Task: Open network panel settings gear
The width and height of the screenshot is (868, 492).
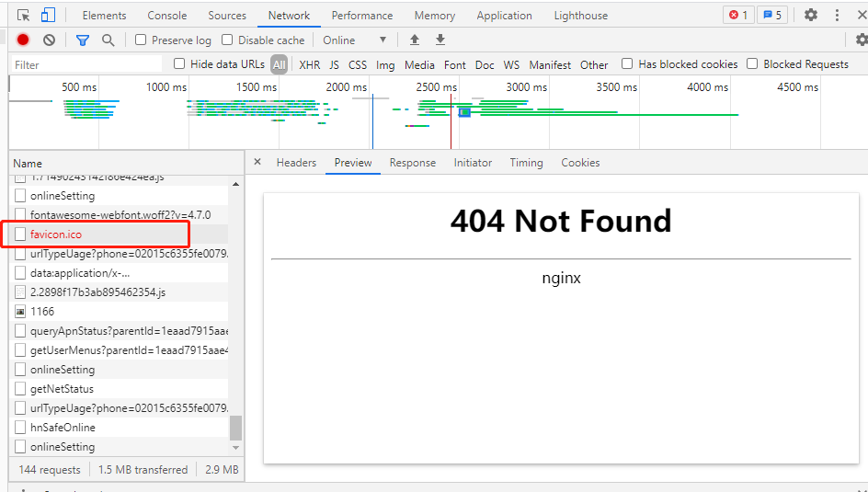Action: click(862, 40)
